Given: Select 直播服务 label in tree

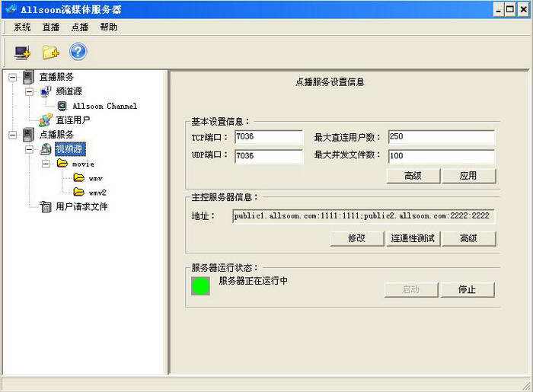Looking at the screenshot, I should 56,77.
